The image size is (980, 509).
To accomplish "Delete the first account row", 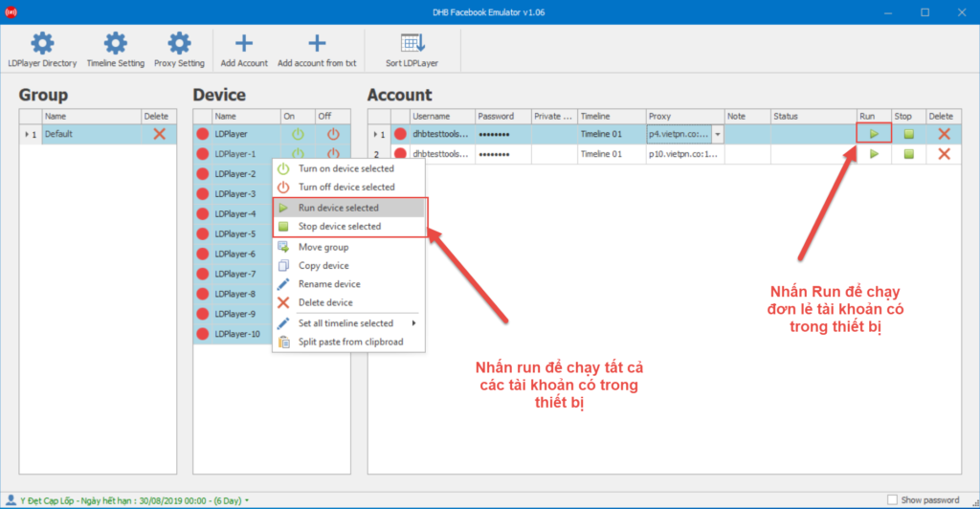I will click(944, 134).
